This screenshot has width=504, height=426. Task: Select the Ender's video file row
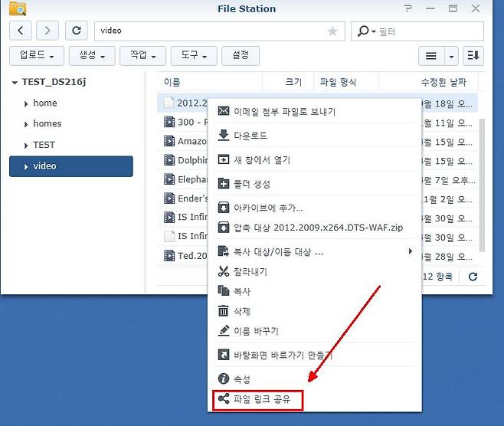(182, 198)
